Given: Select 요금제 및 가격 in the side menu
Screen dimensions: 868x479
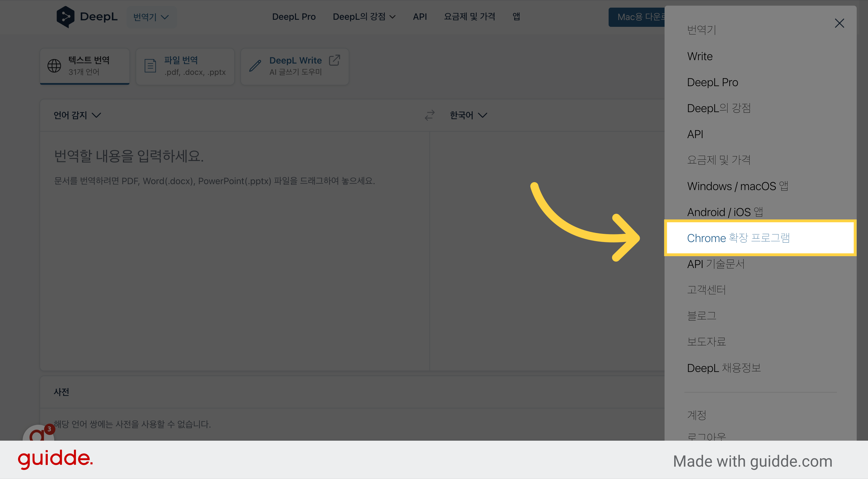Looking at the screenshot, I should pos(719,160).
